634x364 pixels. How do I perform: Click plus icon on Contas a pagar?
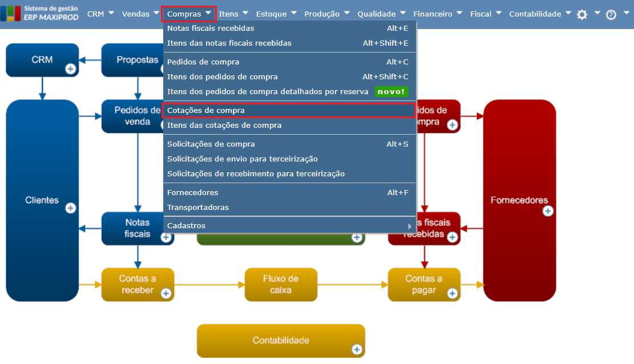(x=452, y=294)
